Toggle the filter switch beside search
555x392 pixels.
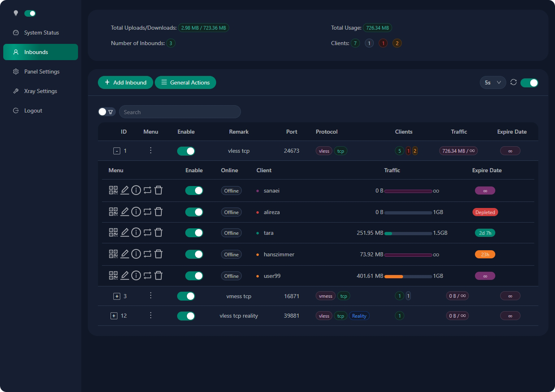pos(106,112)
